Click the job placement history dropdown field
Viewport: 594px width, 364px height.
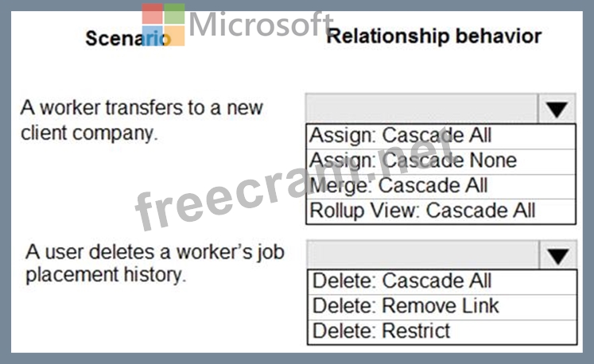(x=422, y=255)
